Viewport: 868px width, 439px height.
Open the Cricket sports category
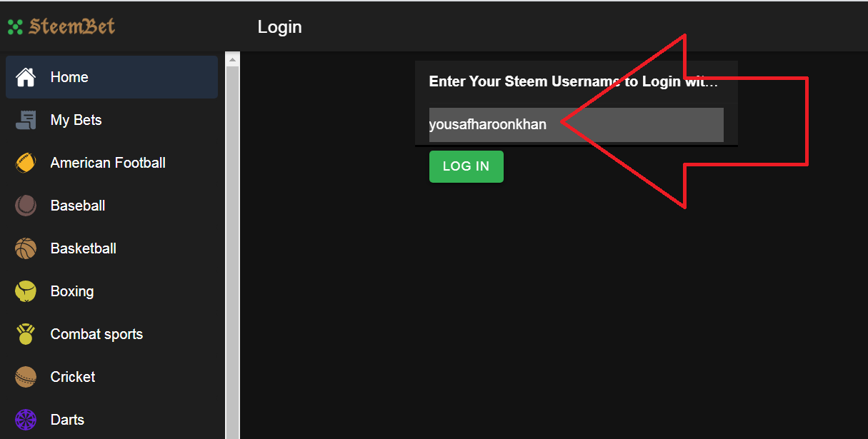111,377
